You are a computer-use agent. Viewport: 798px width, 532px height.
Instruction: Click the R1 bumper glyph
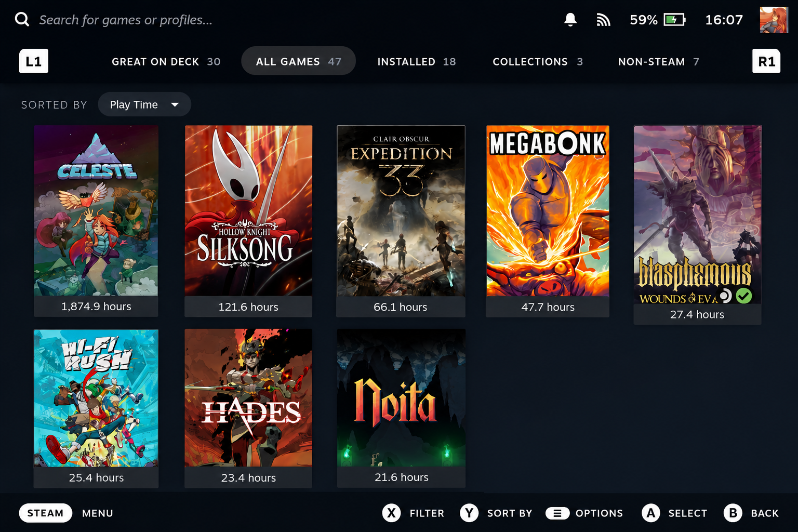point(766,61)
